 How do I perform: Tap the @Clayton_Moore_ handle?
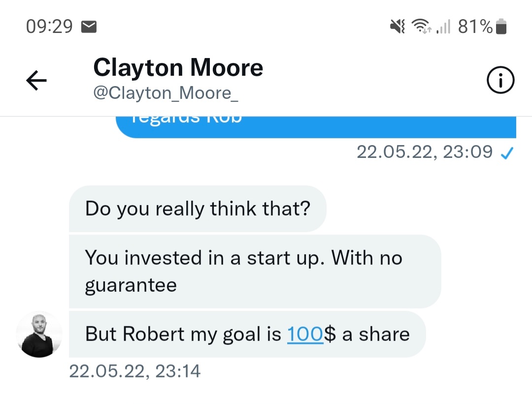click(166, 93)
